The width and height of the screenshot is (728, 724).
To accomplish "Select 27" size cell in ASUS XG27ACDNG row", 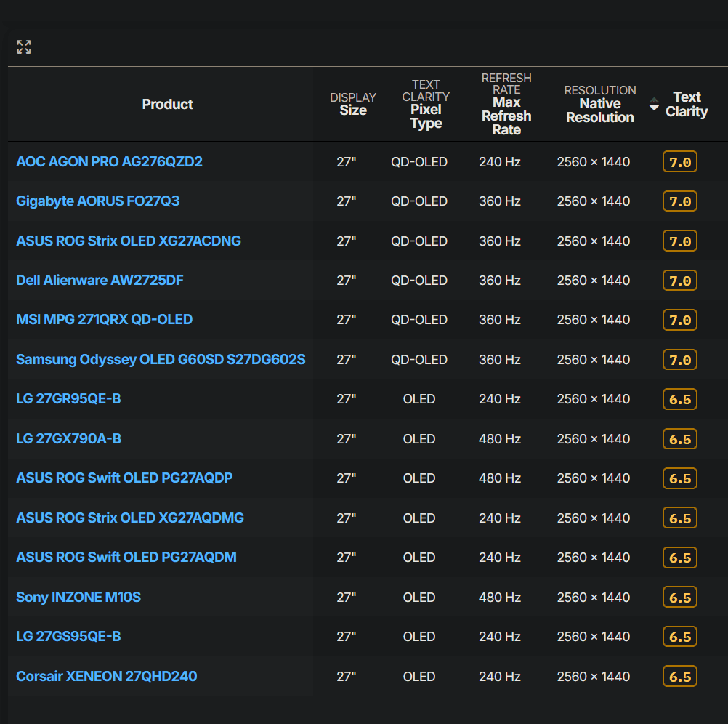I will [347, 241].
